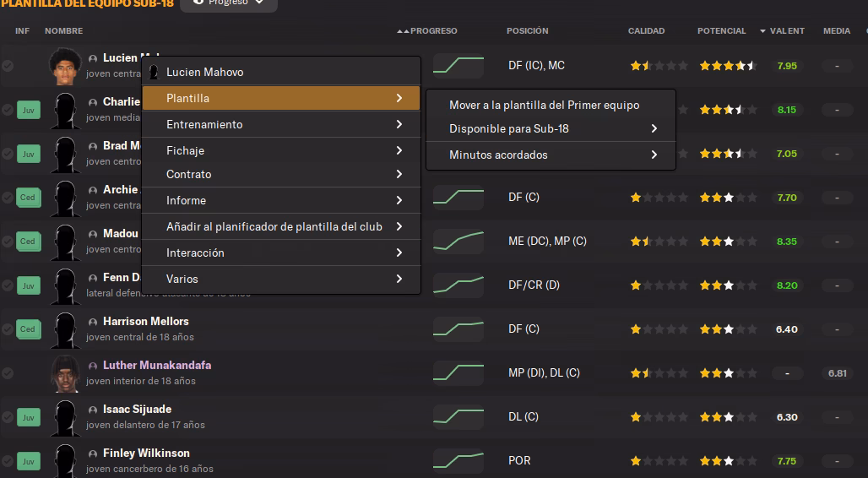Click Lucien Mahovo header in context menu

click(281, 72)
